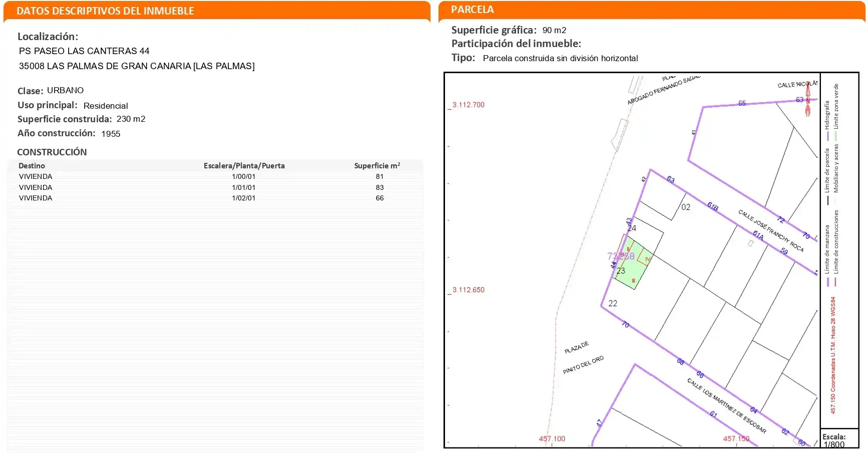Click parcel number 02 on the map
This screenshot has width=868, height=453.
pyautogui.click(x=686, y=207)
